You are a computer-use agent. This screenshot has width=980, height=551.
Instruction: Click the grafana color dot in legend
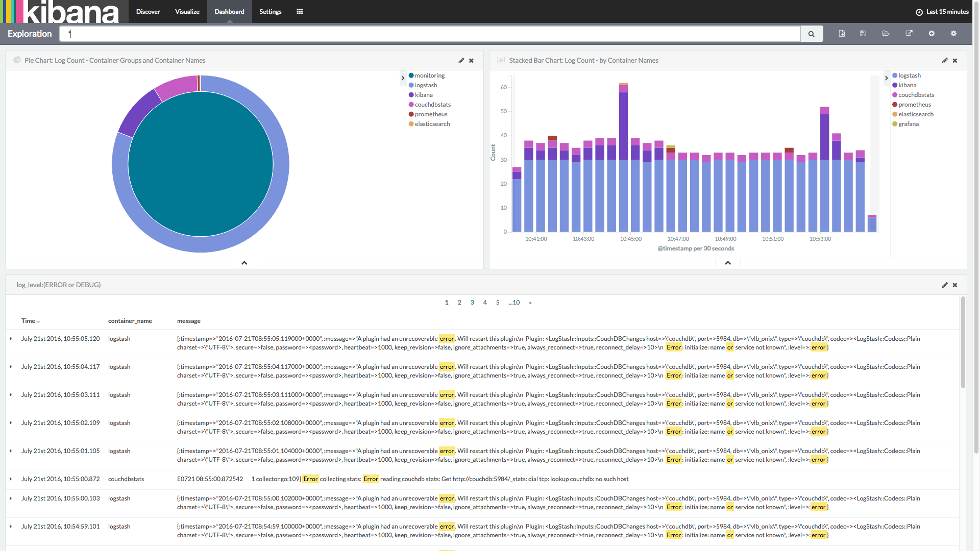click(x=895, y=124)
